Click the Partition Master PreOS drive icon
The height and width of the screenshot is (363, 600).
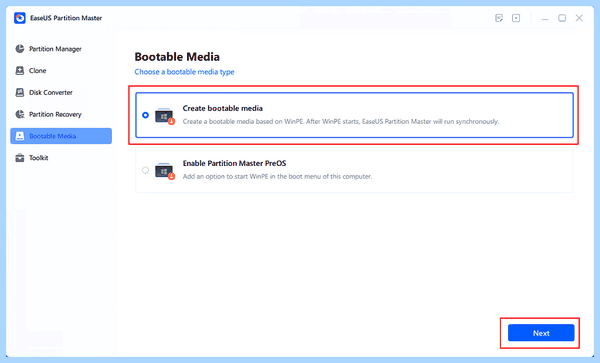pyautogui.click(x=165, y=171)
